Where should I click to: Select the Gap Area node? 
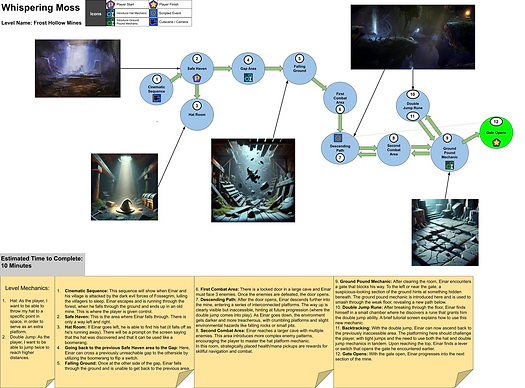(248, 69)
